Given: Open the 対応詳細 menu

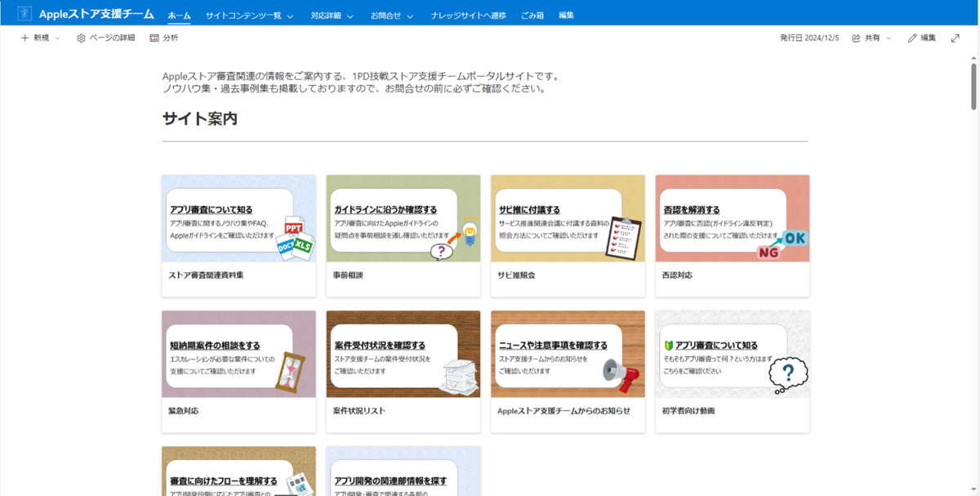Looking at the screenshot, I should pos(326,16).
